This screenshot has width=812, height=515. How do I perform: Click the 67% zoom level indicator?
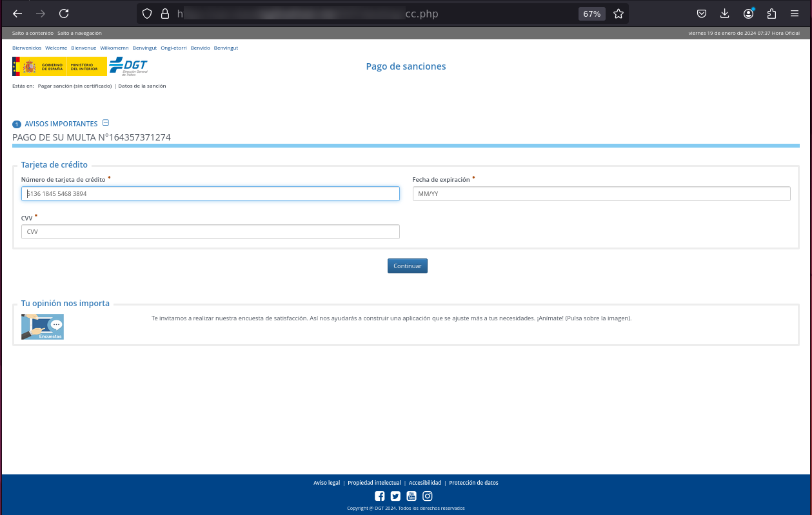coord(591,14)
